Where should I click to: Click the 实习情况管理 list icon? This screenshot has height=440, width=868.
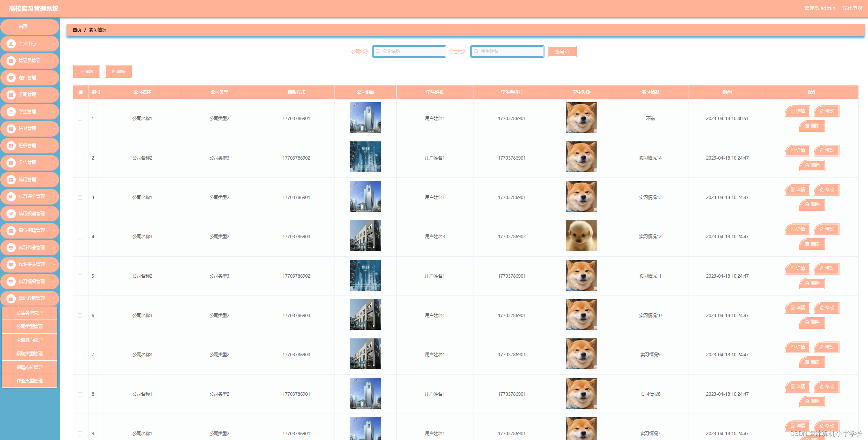pos(11,281)
